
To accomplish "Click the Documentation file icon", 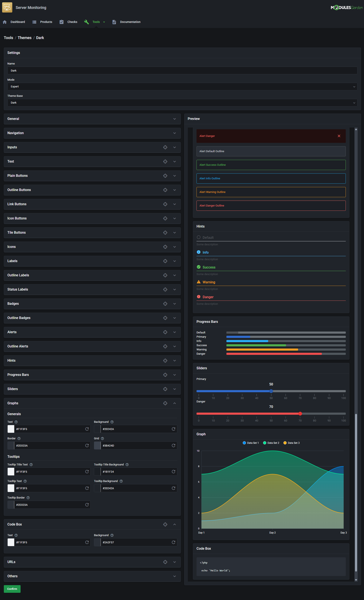I will pyautogui.click(x=114, y=22).
